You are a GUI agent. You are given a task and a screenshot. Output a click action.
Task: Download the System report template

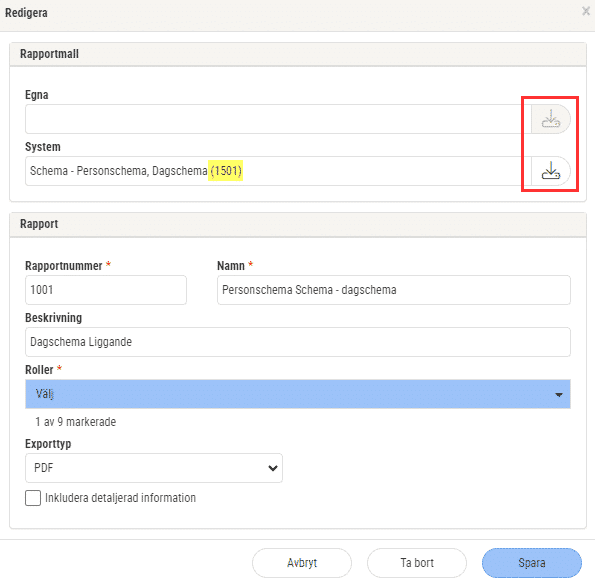pos(551,171)
